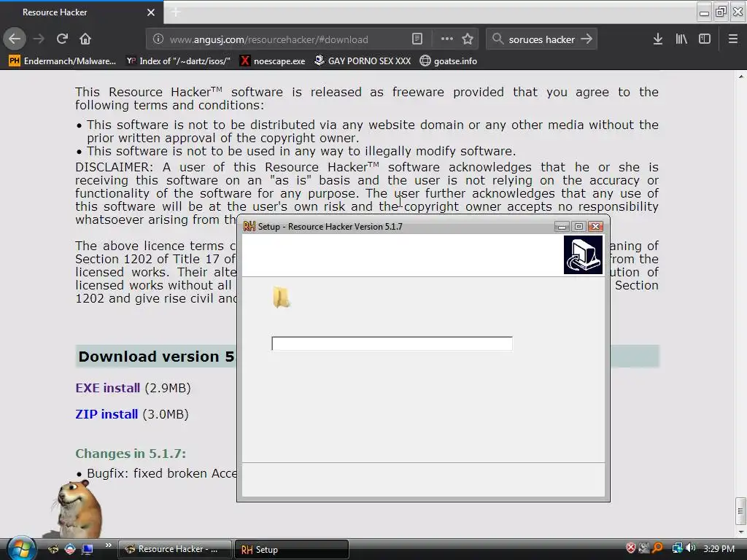Click page scrollbar up arrow
747x560 pixels.
pyautogui.click(x=740, y=76)
